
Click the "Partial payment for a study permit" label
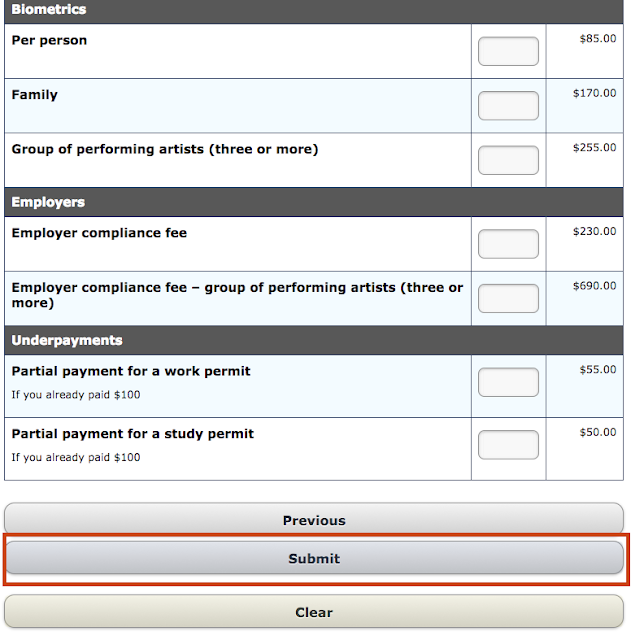tap(133, 434)
